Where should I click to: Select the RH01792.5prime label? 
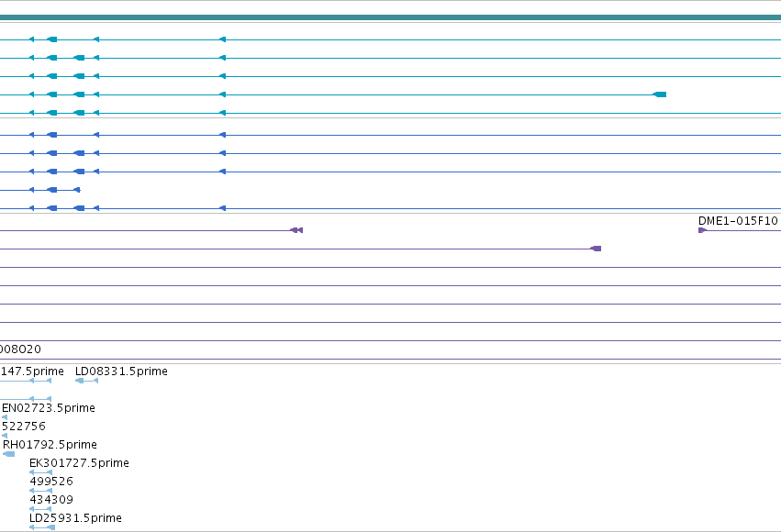coord(50,445)
